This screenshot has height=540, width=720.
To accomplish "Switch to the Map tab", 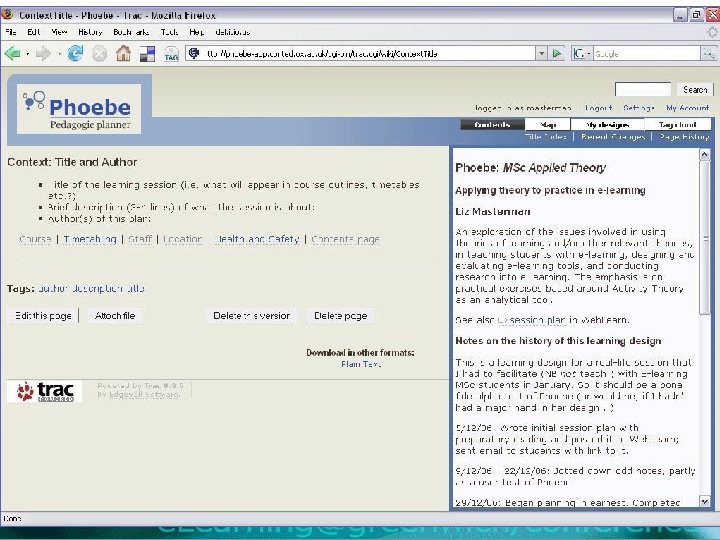I will [548, 124].
